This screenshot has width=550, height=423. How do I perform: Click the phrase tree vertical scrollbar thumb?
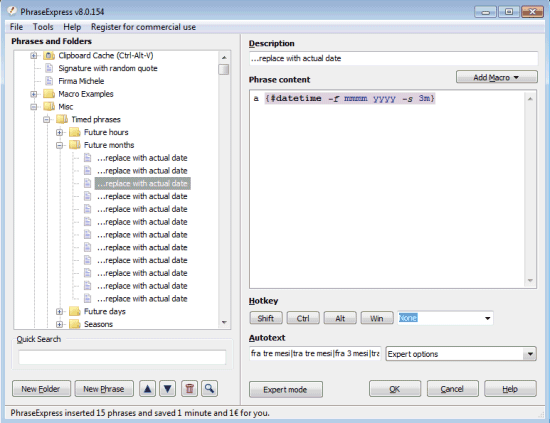coord(224,69)
